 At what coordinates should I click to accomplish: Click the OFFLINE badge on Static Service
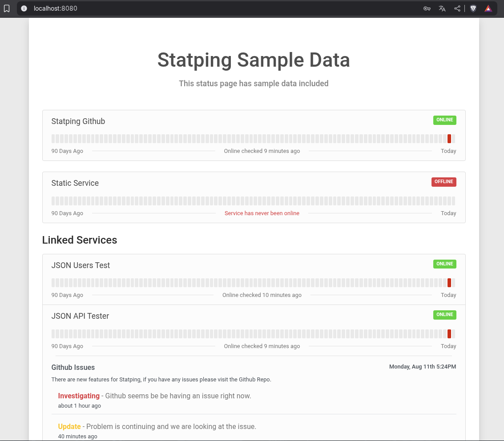pyautogui.click(x=444, y=182)
